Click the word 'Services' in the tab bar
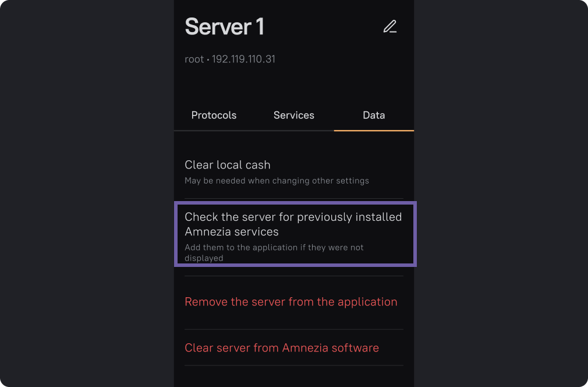Image resolution: width=588 pixels, height=387 pixels. click(293, 115)
